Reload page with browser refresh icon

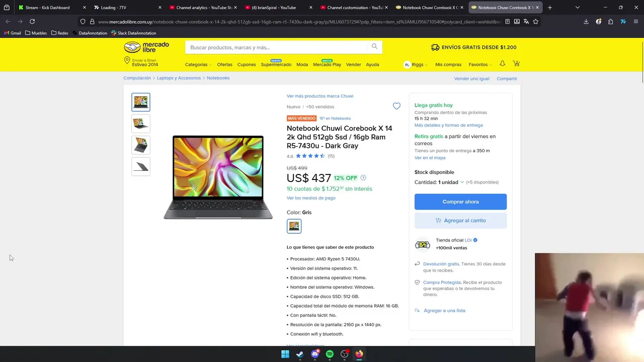(x=32, y=22)
